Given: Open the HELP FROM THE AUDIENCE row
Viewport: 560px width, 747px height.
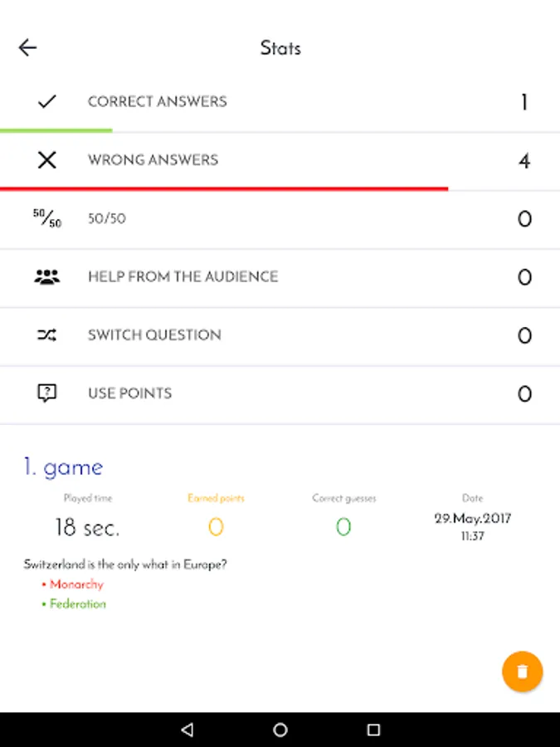Looking at the screenshot, I should (183, 277).
